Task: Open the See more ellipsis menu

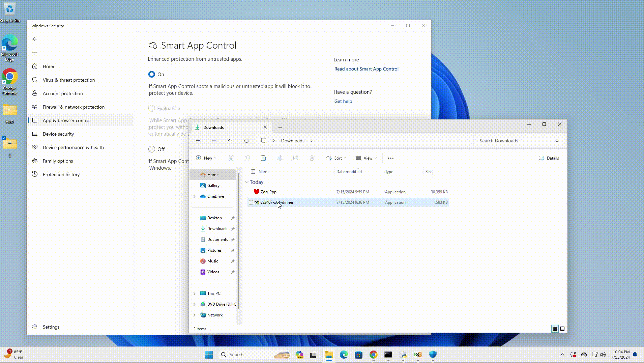Action: (x=390, y=158)
